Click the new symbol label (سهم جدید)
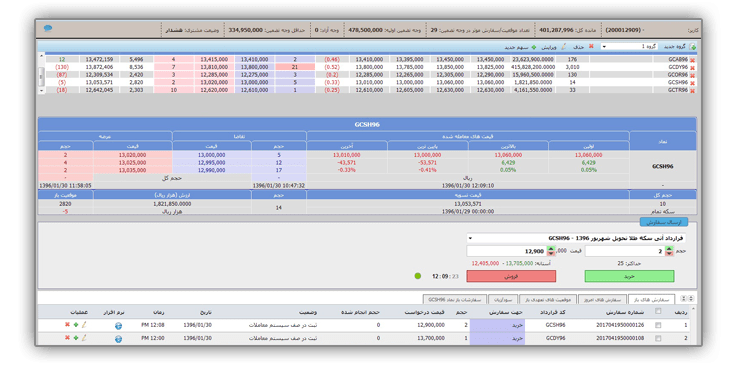737x368 pixels. (518, 47)
